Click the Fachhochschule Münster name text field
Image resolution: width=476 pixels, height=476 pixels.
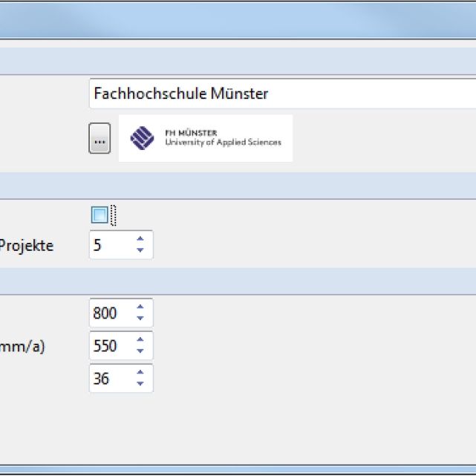[x=282, y=94]
